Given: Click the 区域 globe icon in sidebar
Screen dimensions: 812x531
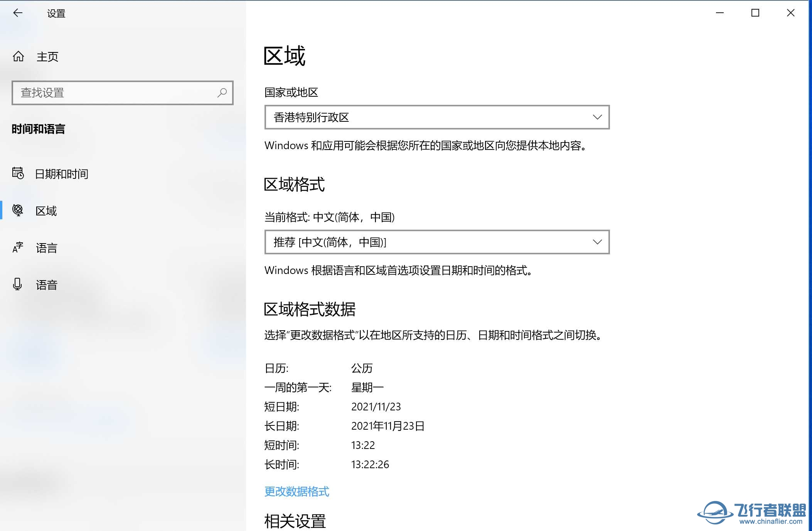Looking at the screenshot, I should (x=18, y=210).
